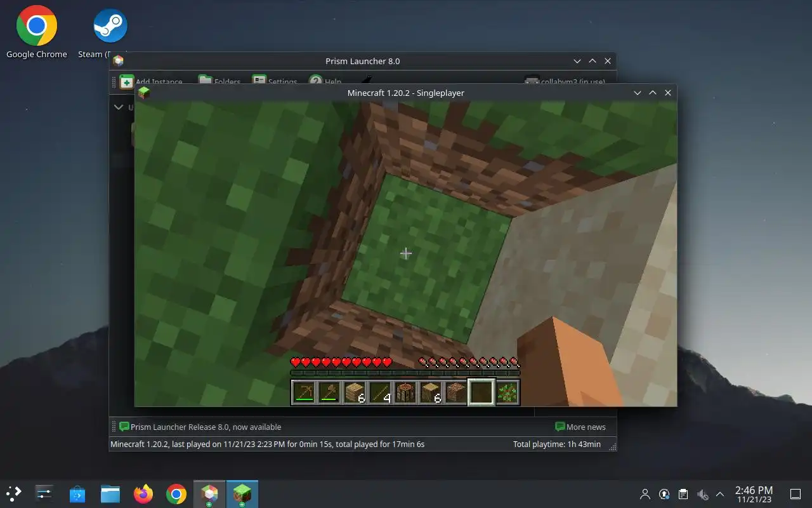Switch to Prism Launcher task in taskbar
This screenshot has width=812, height=508.
209,494
